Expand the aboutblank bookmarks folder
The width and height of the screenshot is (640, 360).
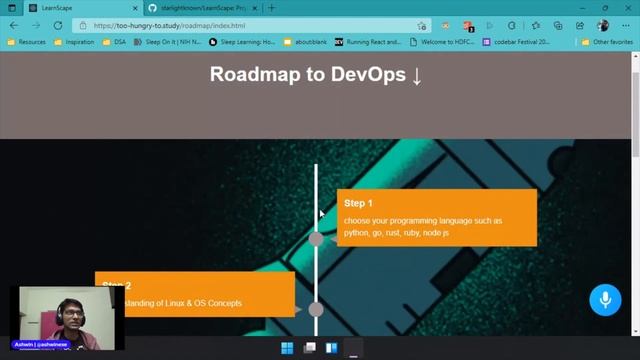pyautogui.click(x=305, y=42)
